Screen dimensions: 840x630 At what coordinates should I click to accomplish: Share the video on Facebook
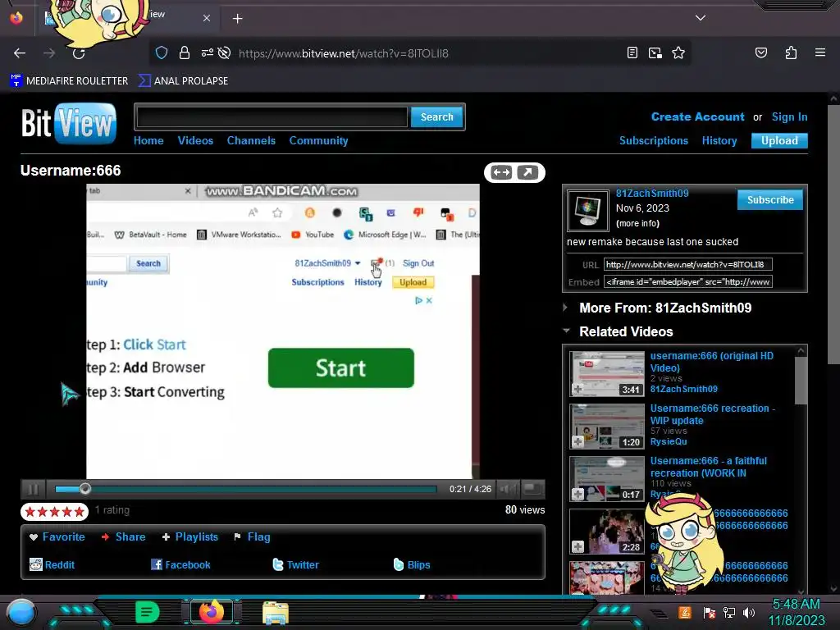point(180,564)
